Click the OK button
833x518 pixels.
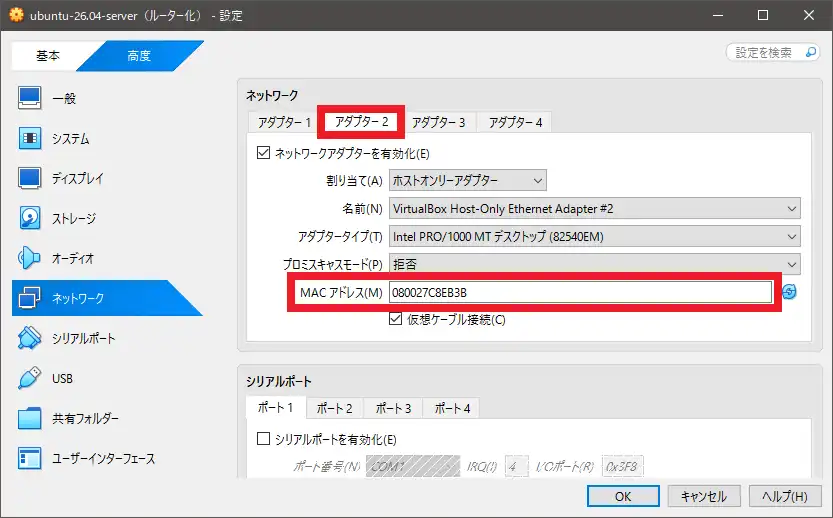click(x=623, y=496)
